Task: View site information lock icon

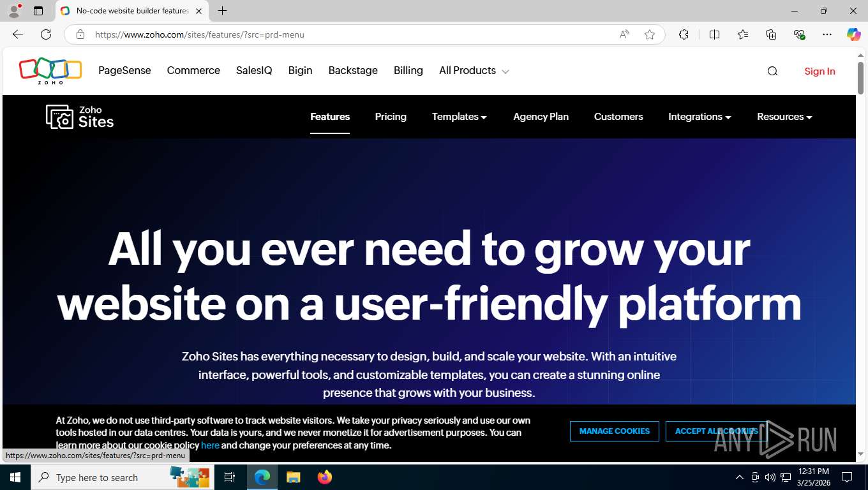Action: [x=80, y=34]
